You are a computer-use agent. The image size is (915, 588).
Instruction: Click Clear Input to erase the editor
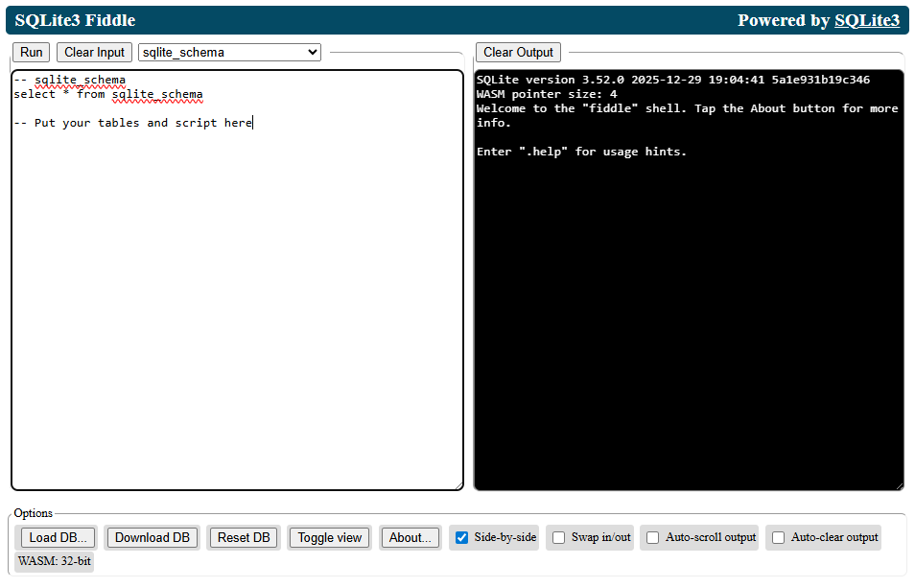(93, 52)
